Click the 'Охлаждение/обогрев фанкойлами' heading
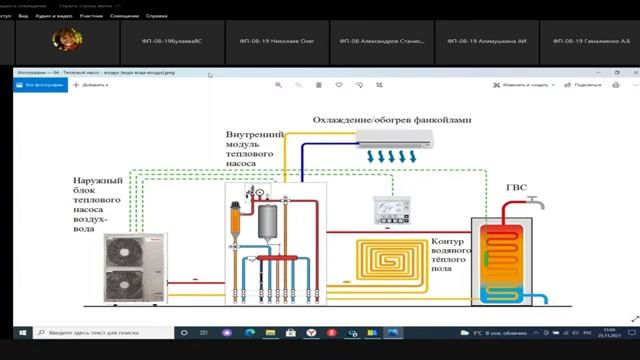This screenshot has height=360, width=640. click(x=392, y=120)
